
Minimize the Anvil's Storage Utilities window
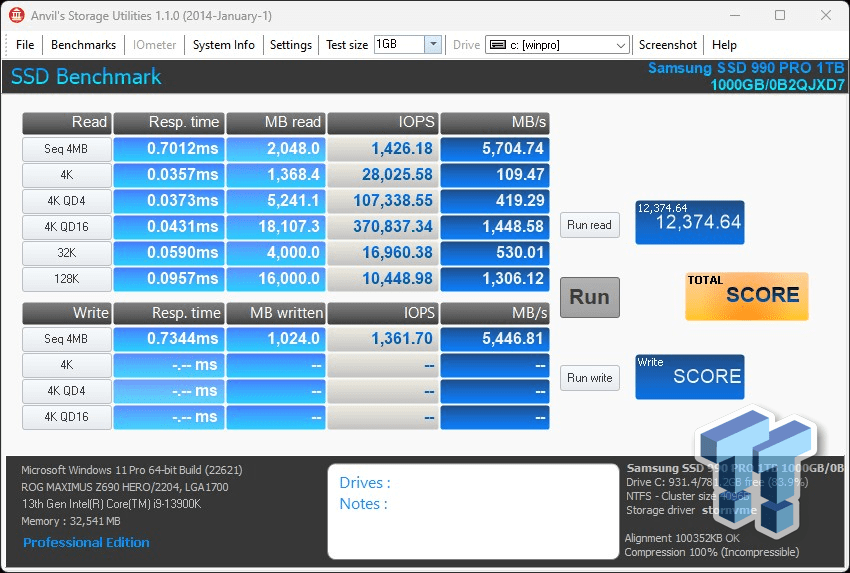coord(735,15)
